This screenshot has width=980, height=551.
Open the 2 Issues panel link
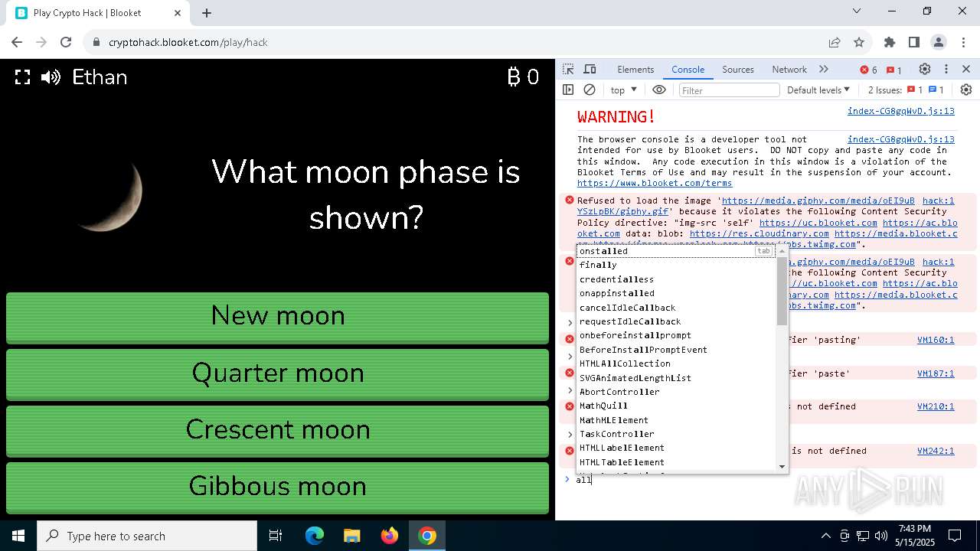[x=906, y=90]
